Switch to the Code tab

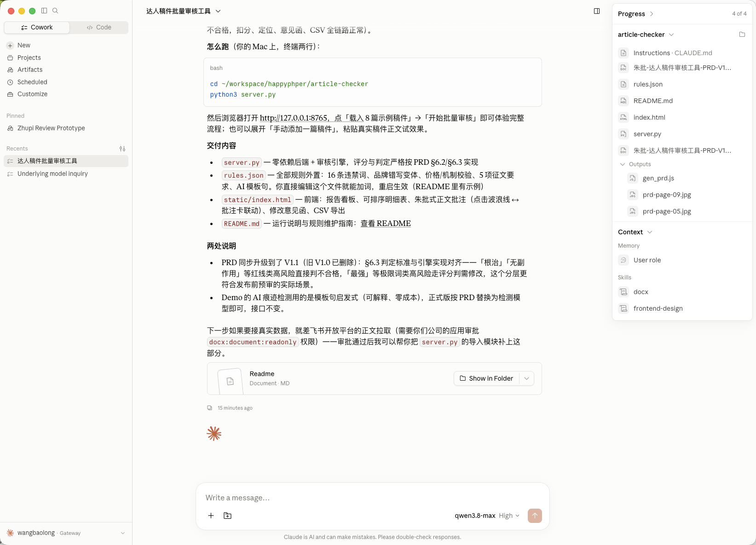pos(99,27)
